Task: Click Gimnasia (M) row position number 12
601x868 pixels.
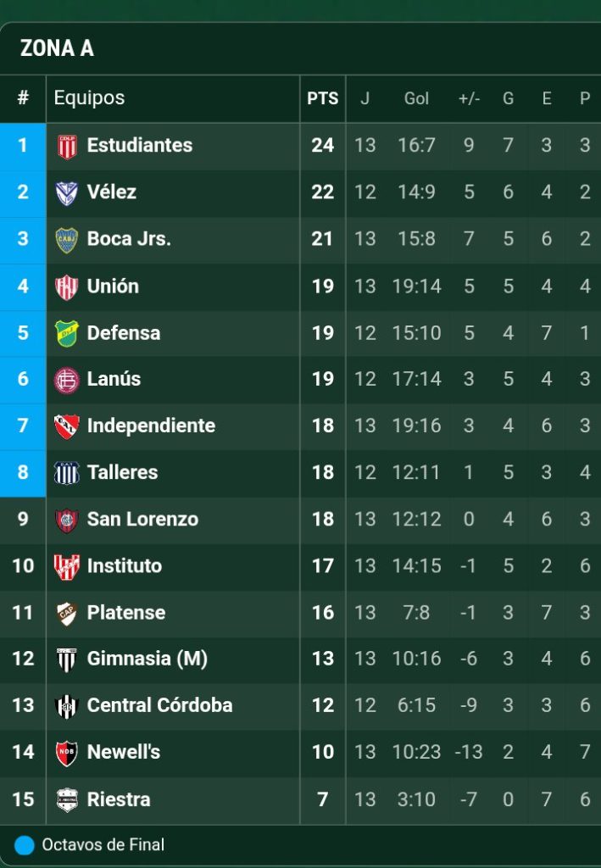Action: click(x=23, y=659)
